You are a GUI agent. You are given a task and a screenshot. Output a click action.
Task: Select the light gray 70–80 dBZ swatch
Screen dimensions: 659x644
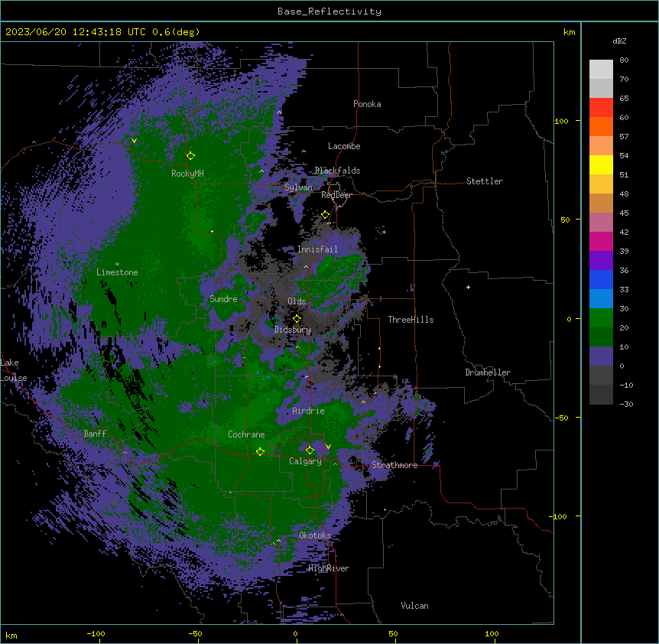601,70
